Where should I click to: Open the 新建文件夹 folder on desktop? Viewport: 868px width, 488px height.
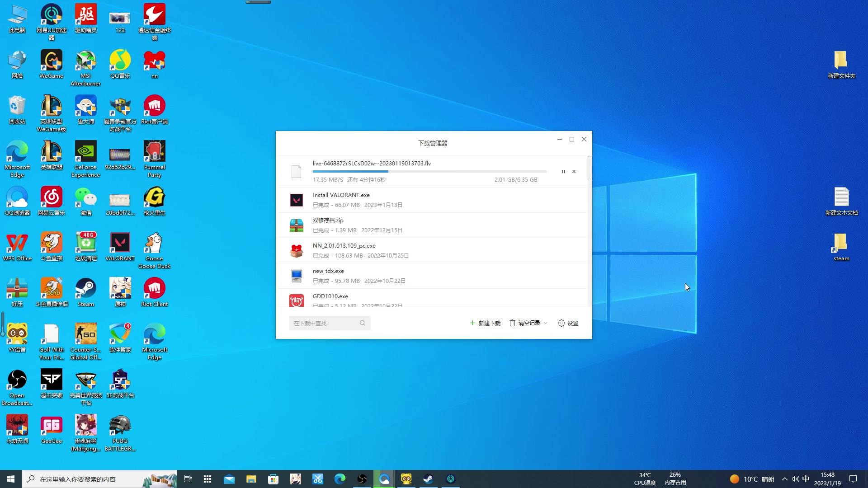coord(841,65)
